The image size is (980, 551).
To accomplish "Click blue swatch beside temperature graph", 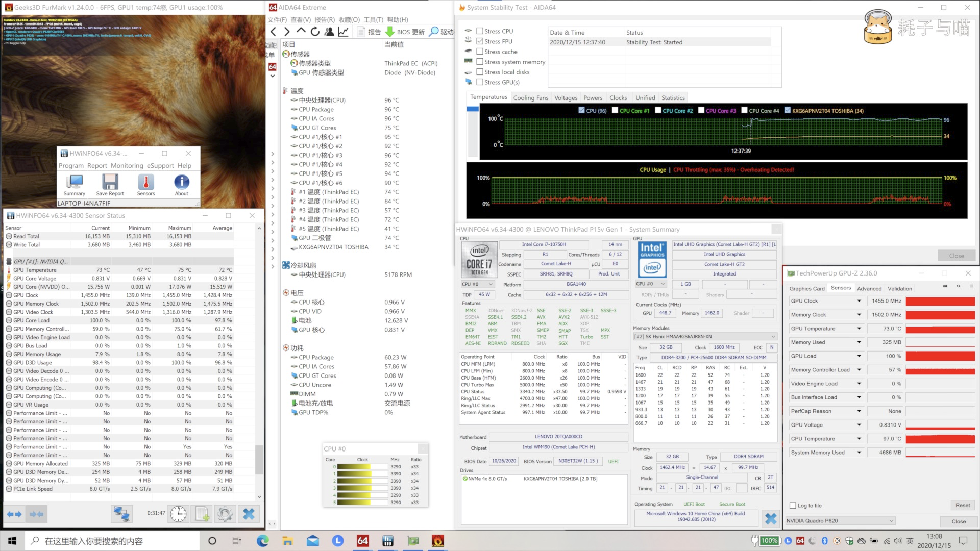I will click(472, 109).
